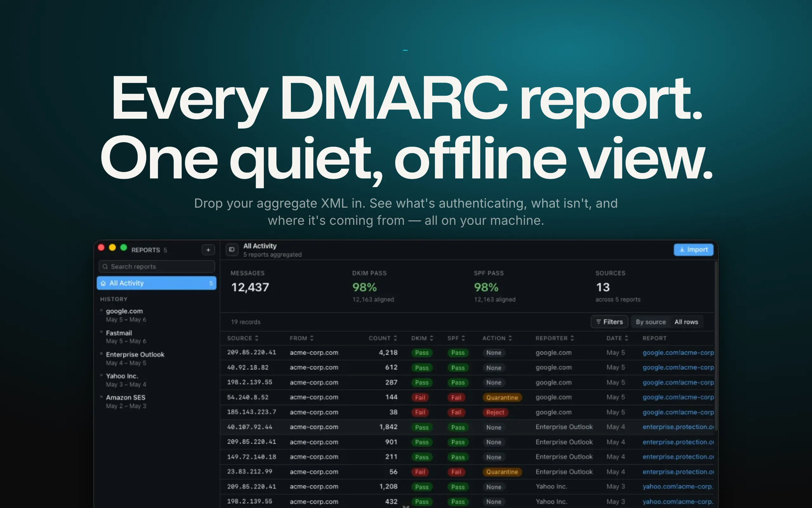
Task: Click the 98% value under DKIM PASS
Action: [x=364, y=287]
